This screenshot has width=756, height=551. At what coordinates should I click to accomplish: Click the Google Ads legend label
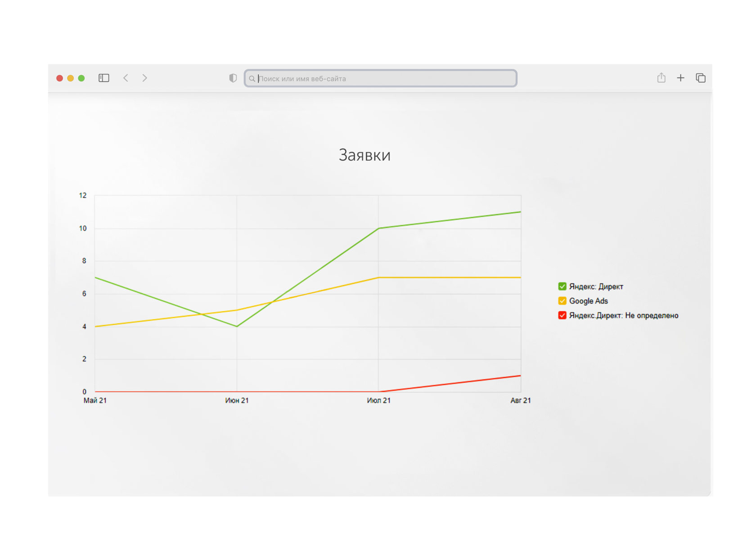pos(588,301)
